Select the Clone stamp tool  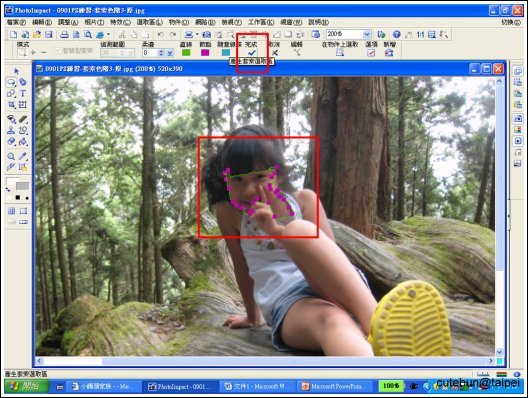(11, 130)
